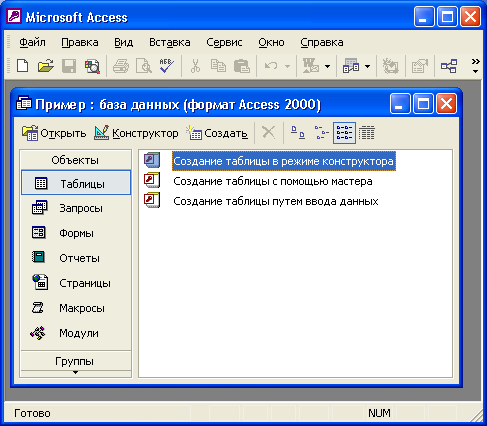Open a database with folder icon

(46, 66)
